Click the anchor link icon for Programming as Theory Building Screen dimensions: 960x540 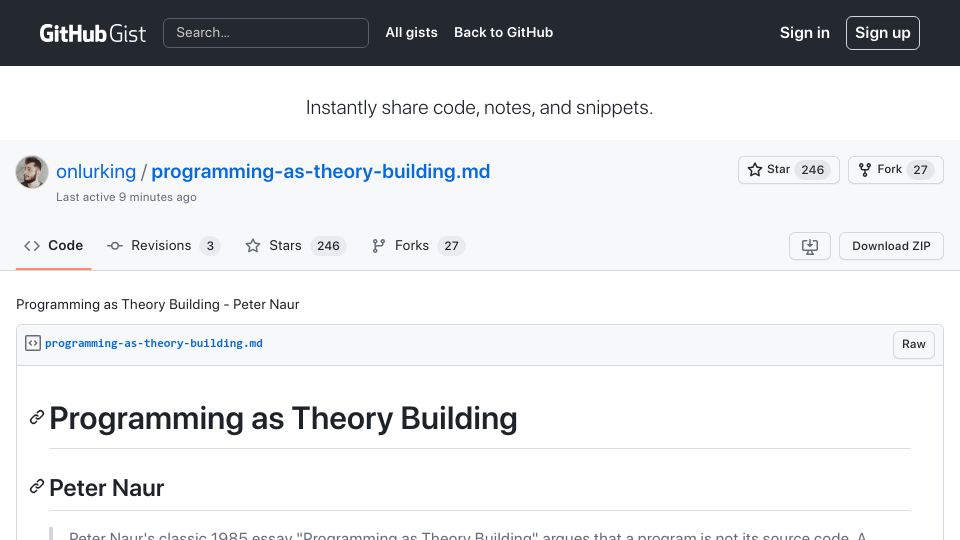(x=37, y=418)
